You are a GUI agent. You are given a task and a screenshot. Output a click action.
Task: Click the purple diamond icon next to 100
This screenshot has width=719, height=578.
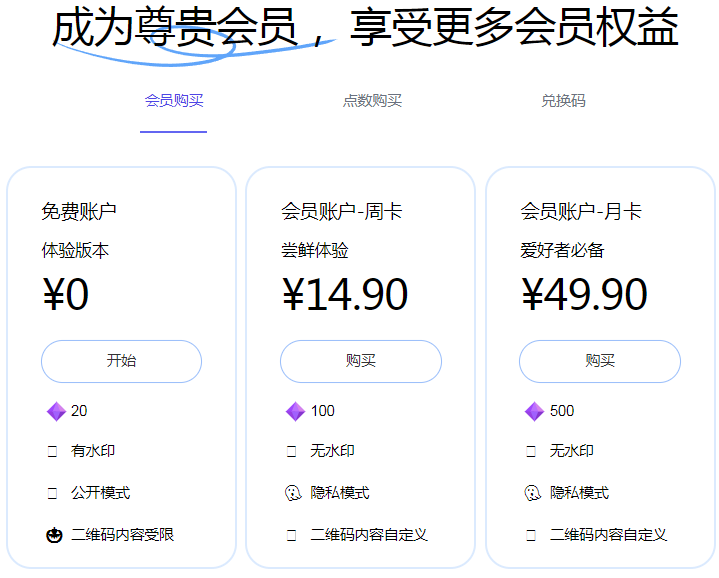295,411
